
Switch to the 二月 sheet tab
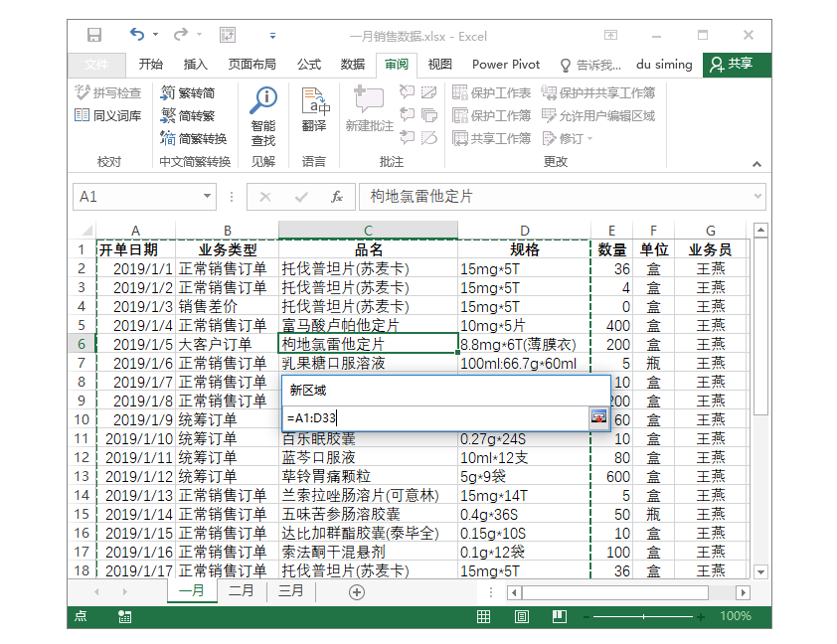[242, 591]
